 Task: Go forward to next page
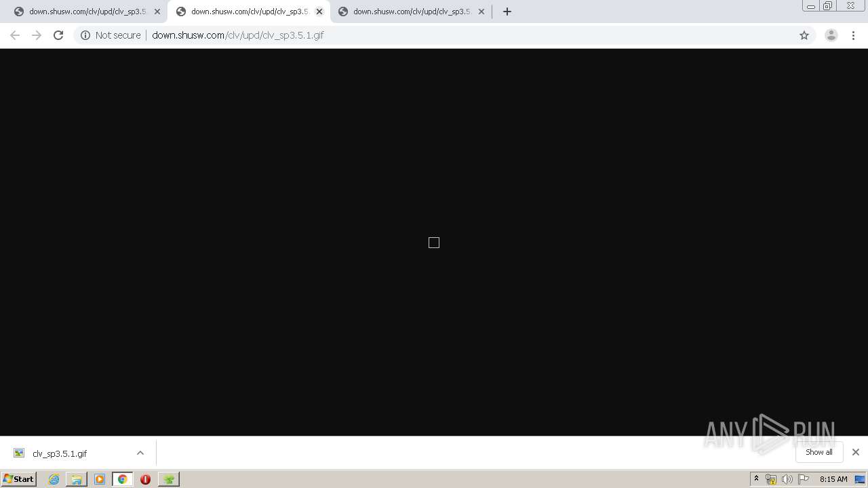point(37,35)
